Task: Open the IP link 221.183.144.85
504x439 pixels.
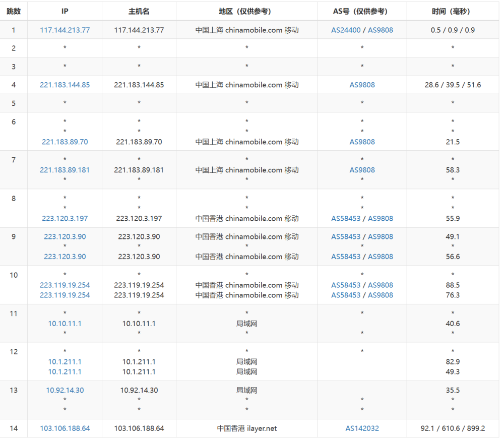Action: (65, 85)
